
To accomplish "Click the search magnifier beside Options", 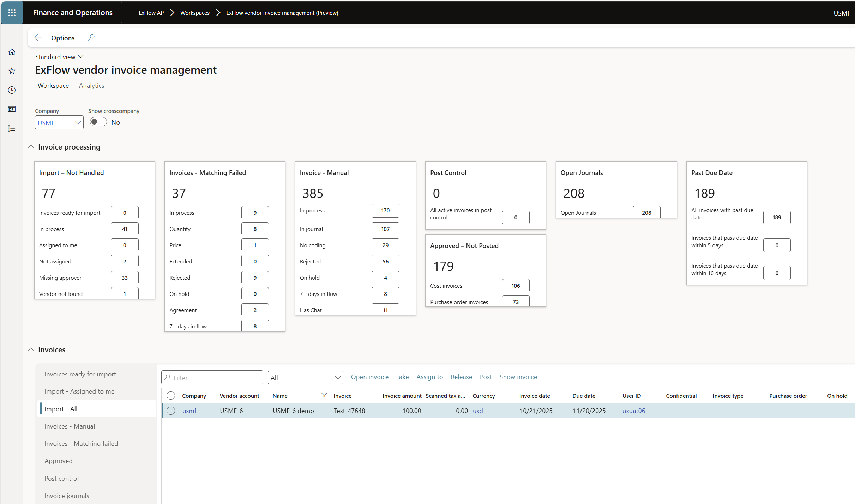I will (91, 37).
